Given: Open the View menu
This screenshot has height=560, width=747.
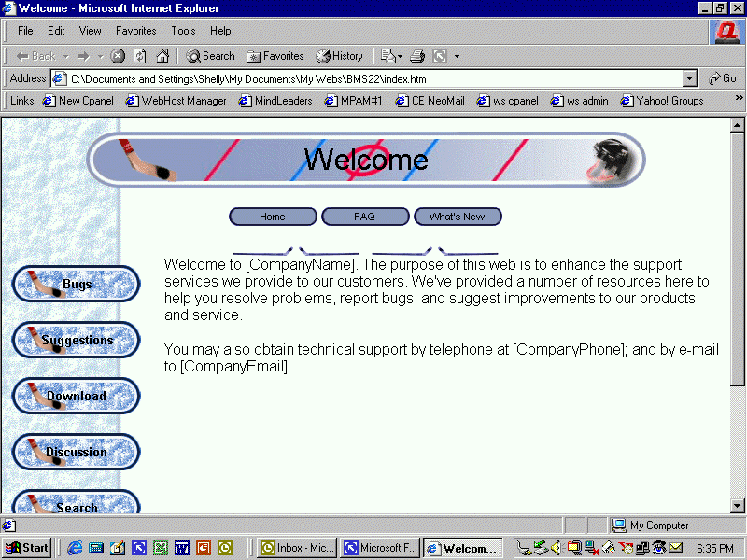Looking at the screenshot, I should pyautogui.click(x=90, y=31).
